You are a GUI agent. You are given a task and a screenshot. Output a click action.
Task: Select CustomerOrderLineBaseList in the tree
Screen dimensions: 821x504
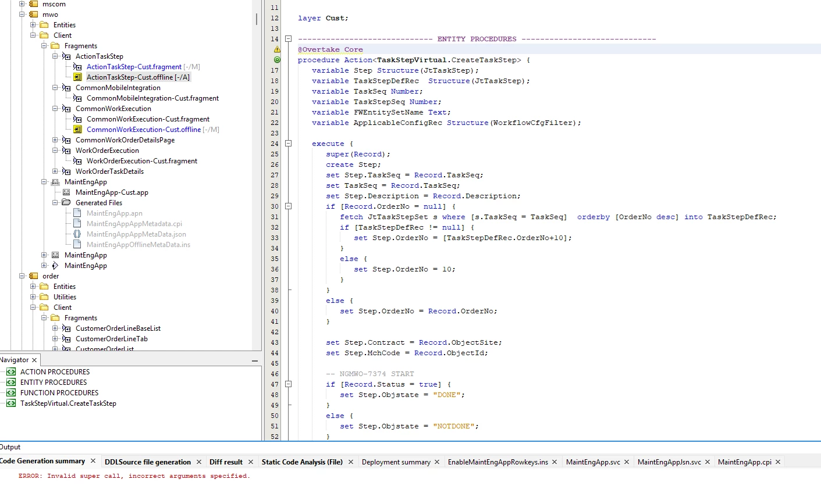118,328
